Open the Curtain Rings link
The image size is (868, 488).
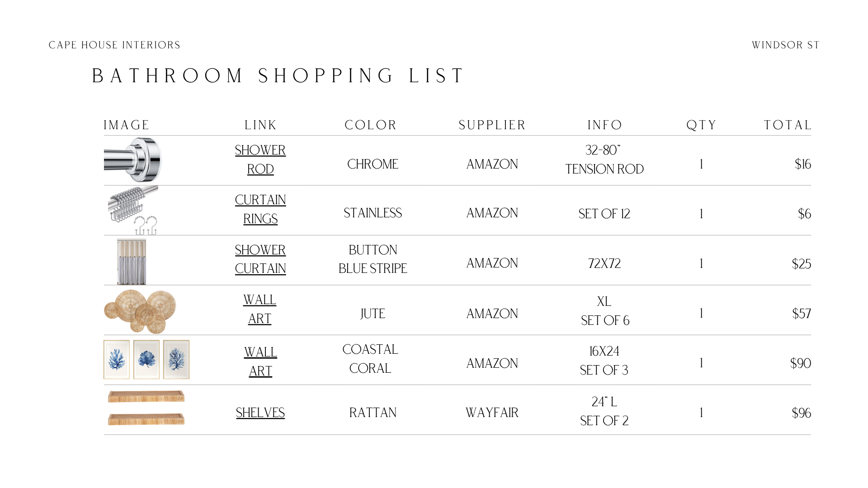tap(260, 209)
